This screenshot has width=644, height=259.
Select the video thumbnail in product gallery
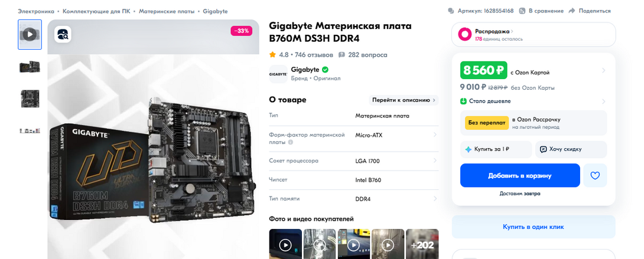tap(30, 34)
